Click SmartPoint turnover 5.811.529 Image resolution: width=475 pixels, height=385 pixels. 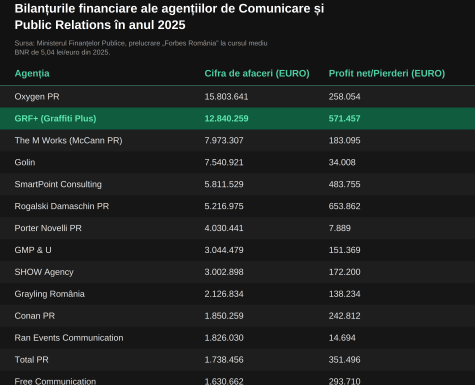224,184
